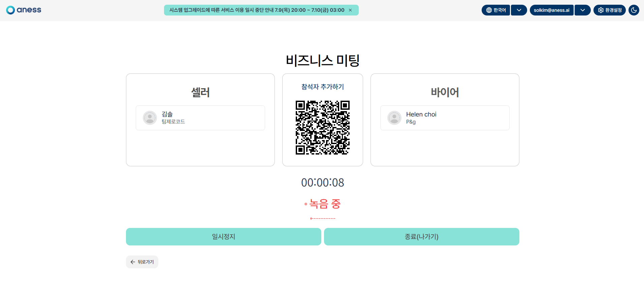Open the 한국어 language button
644x302 pixels.
[x=496, y=10]
